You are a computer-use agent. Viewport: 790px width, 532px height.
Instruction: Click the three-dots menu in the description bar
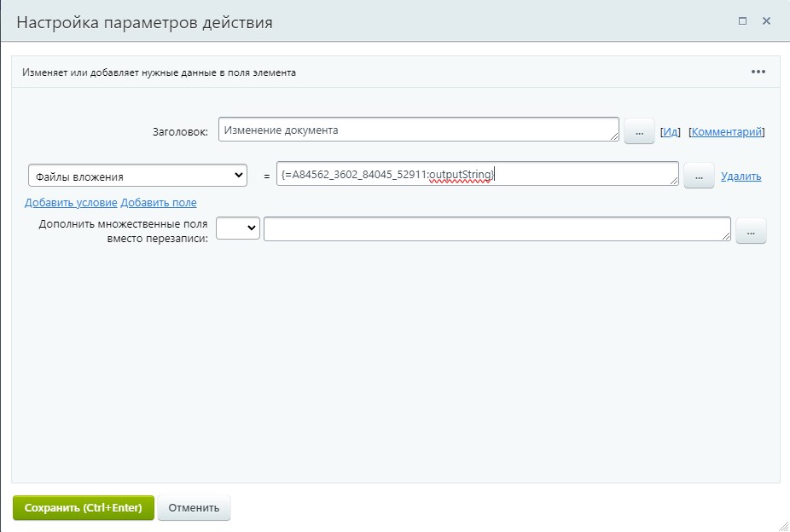point(758,72)
